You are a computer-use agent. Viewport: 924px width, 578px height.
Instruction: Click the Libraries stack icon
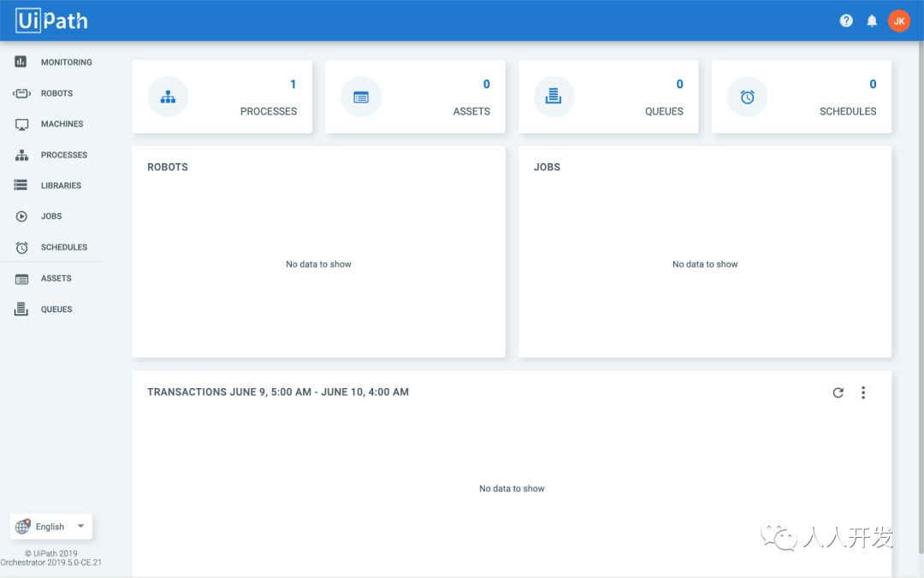tap(21, 185)
